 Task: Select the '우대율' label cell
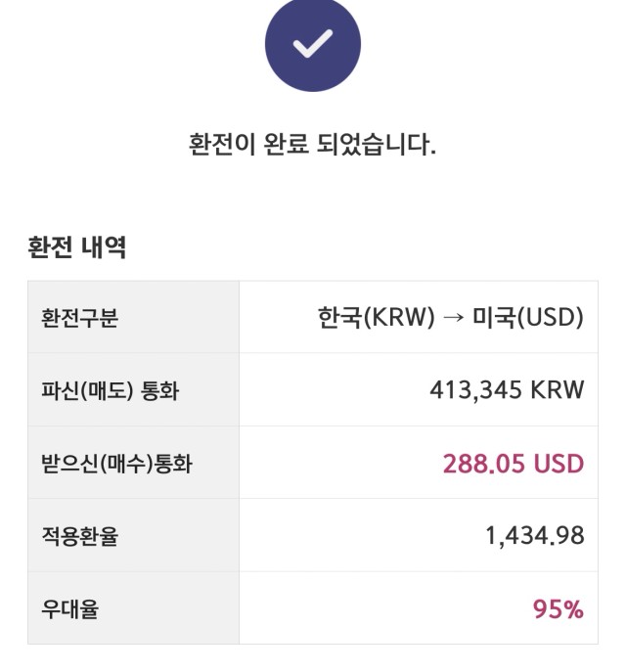134,607
